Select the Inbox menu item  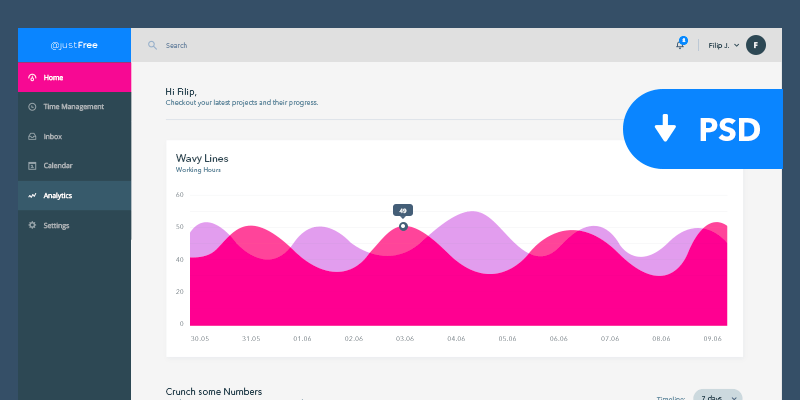(x=74, y=137)
